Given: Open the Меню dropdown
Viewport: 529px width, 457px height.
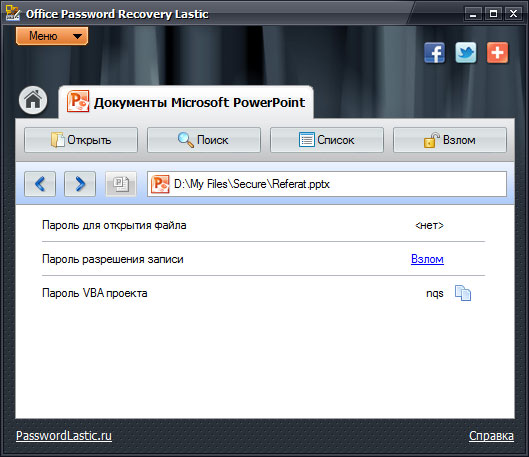Looking at the screenshot, I should coord(52,36).
